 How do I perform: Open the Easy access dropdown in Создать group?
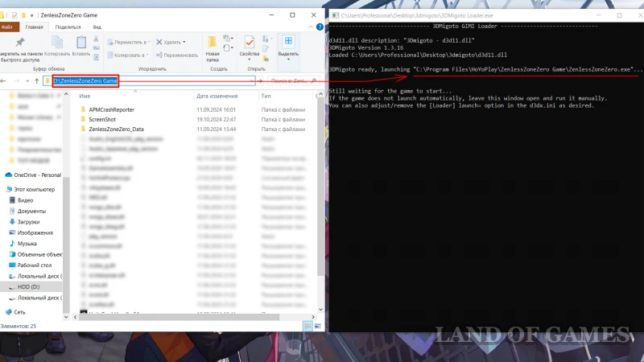pyautogui.click(x=226, y=48)
